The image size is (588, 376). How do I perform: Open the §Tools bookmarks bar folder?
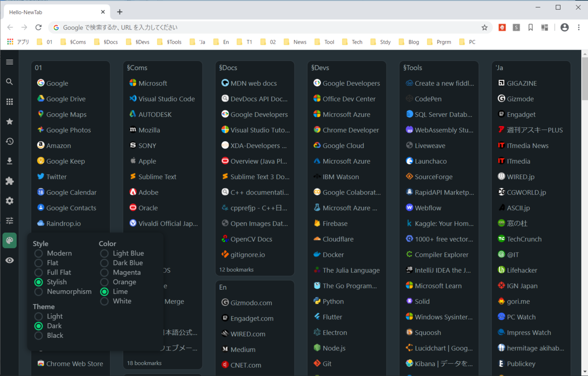pos(169,42)
